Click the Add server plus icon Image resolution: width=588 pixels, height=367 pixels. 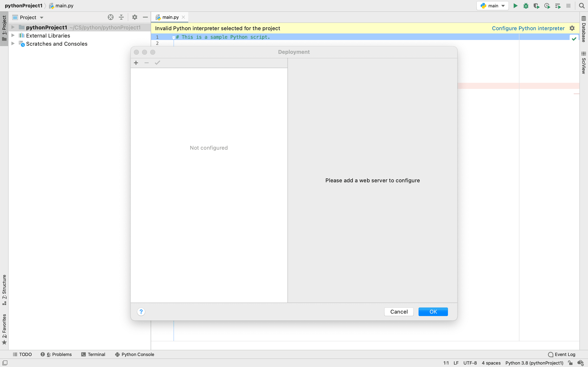(x=136, y=63)
